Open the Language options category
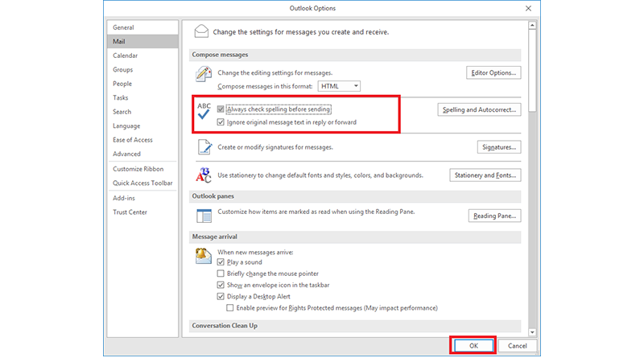The width and height of the screenshot is (644, 362). [142, 125]
